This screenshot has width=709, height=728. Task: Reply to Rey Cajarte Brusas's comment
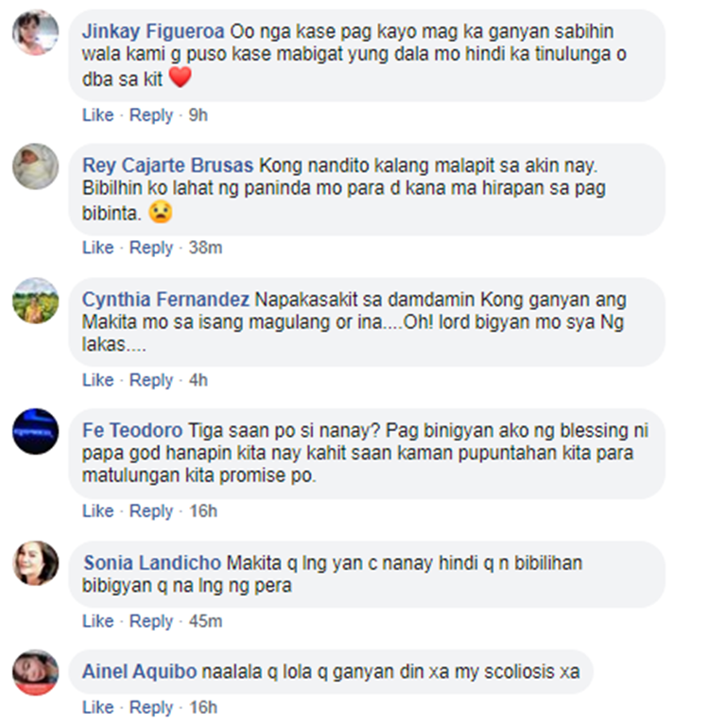[151, 248]
